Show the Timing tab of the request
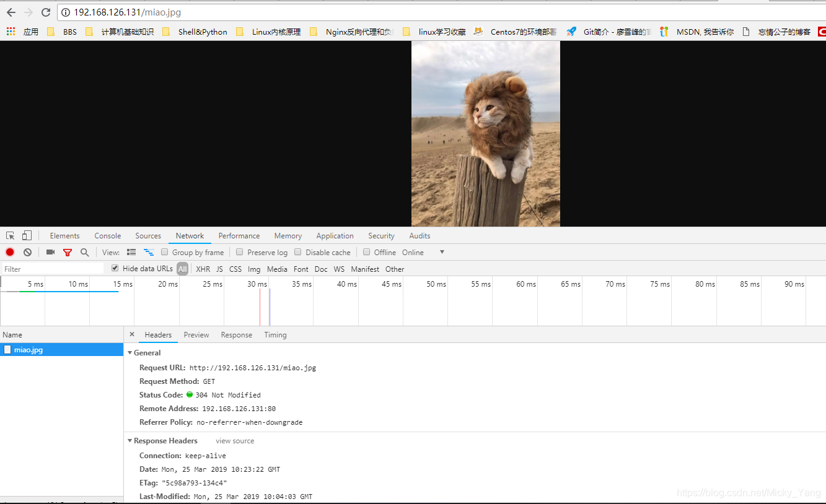826x504 pixels. tap(276, 335)
